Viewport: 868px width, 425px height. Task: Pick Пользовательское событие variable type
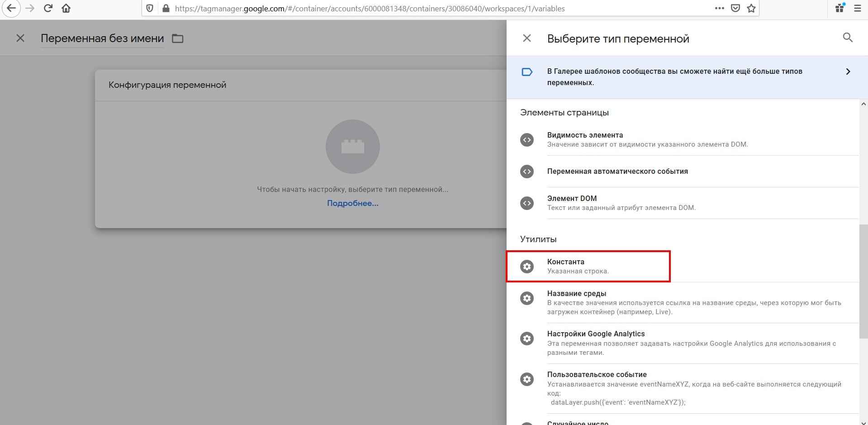tap(597, 379)
